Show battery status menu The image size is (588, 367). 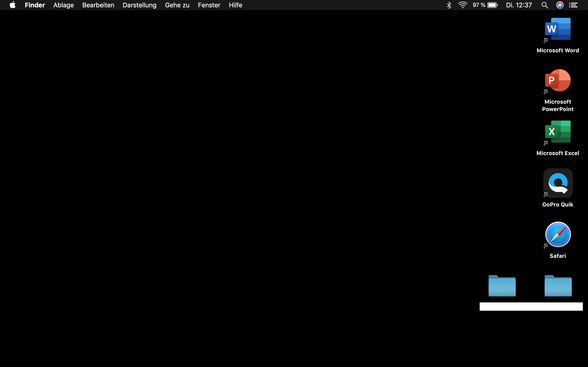click(492, 5)
